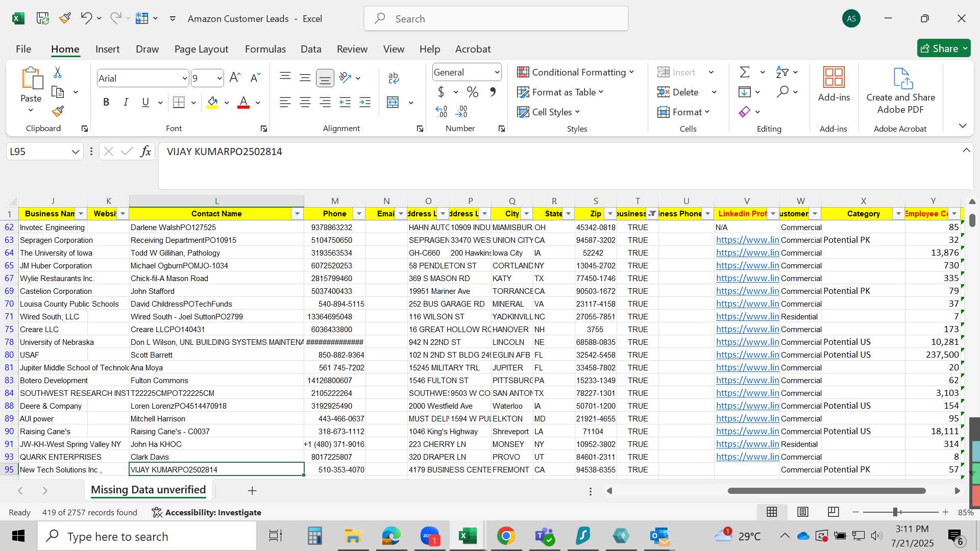This screenshot has width=980, height=551.
Task: Click the Insert Function fx icon
Action: pos(145,151)
